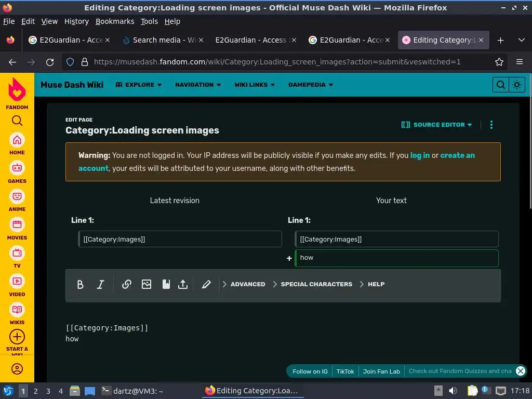Click the Fandom logo in sidebar
Viewport: 532px width, 399px height.
click(x=17, y=94)
